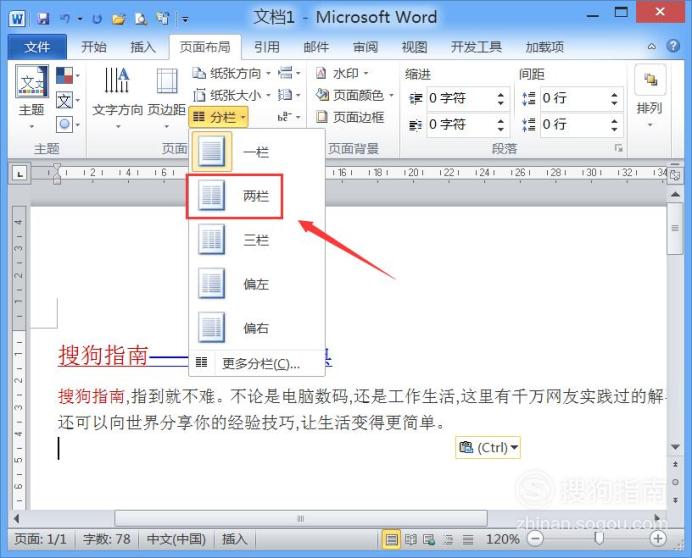Image resolution: width=692 pixels, height=558 pixels.
Task: Open 纸张大小 paper size dropdown
Action: point(231,95)
